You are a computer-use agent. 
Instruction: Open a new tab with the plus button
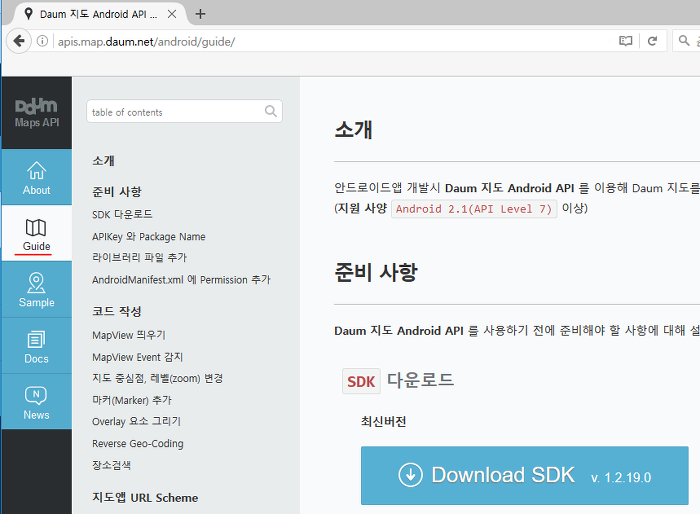point(200,14)
